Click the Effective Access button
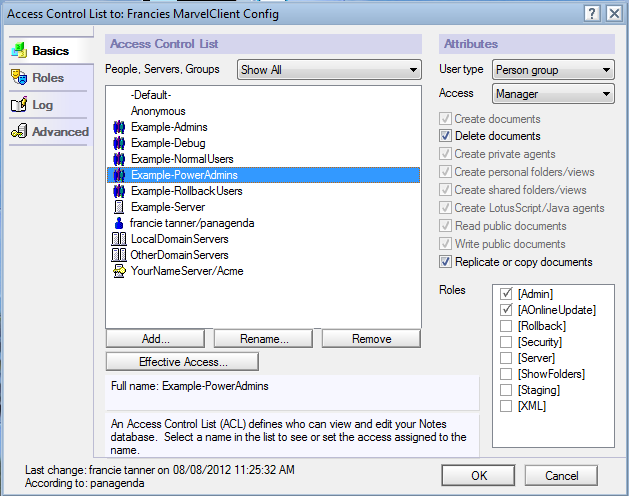 pos(183,362)
